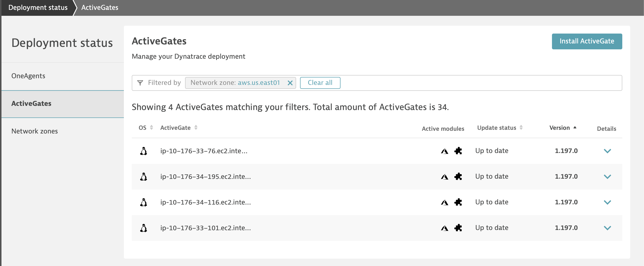This screenshot has height=266, width=644.
Task: Open ip-10-176-34-195.ec2.inte... ActiveGate
Action: coord(206,177)
